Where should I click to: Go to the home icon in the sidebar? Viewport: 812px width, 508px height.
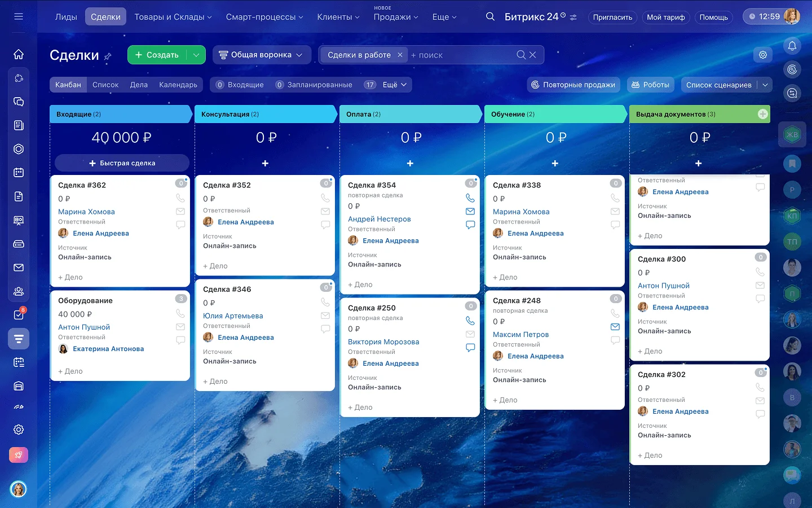click(x=19, y=54)
